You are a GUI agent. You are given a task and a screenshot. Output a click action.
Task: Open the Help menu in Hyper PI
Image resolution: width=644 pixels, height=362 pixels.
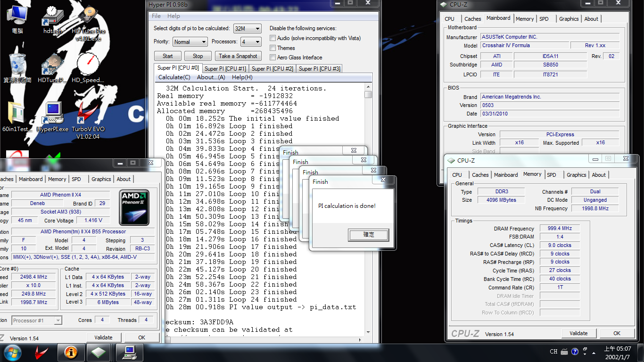coord(173,16)
